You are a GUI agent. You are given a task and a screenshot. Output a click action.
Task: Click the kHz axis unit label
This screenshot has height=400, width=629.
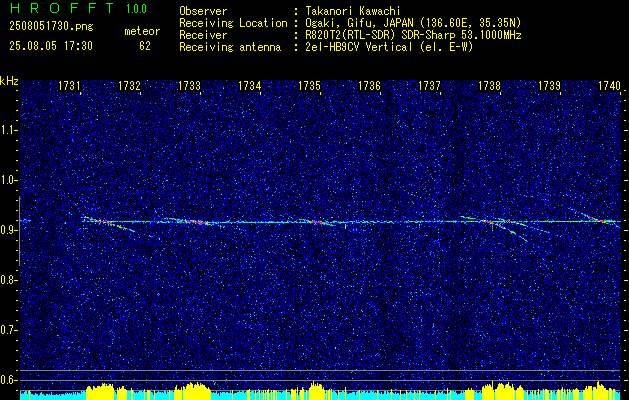(x=9, y=81)
